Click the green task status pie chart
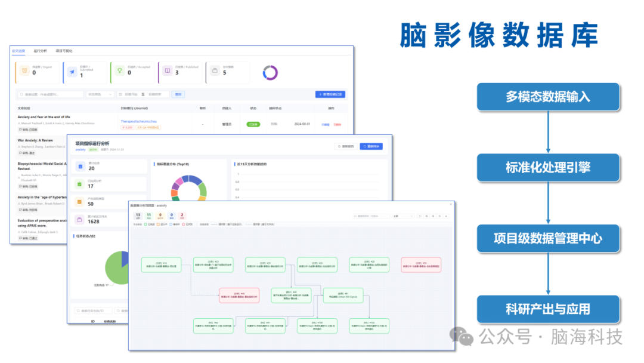The image size is (644, 363). 117,267
